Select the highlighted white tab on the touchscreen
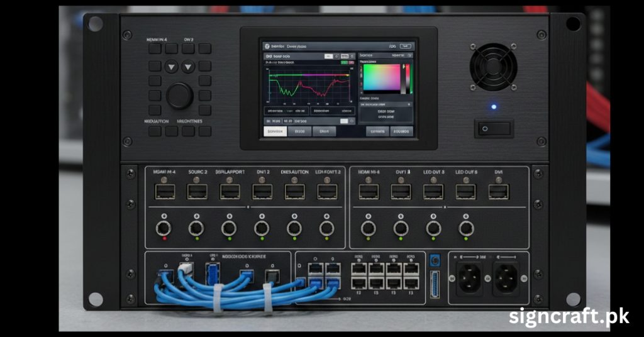Viewport: 644px width, 337px height. click(275, 131)
